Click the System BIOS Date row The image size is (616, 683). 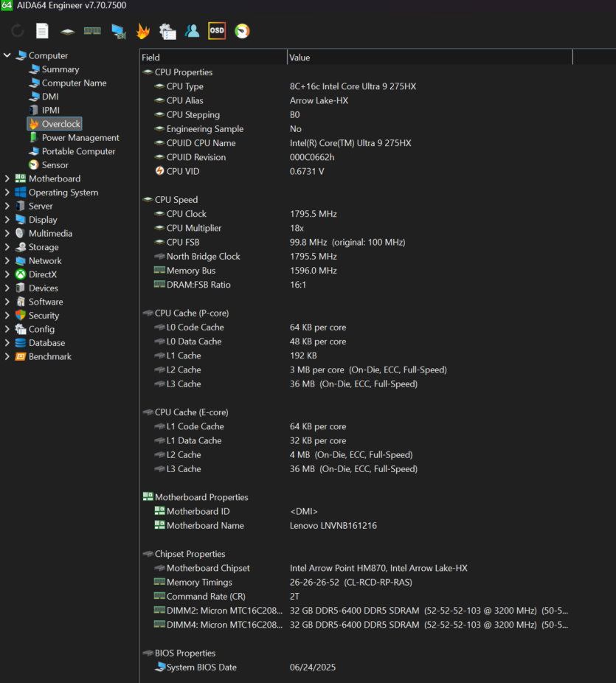(x=356, y=667)
